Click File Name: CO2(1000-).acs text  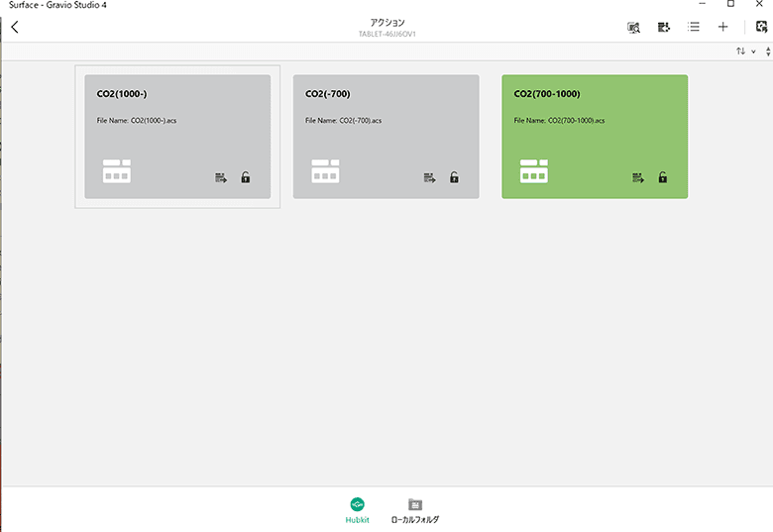(x=137, y=121)
